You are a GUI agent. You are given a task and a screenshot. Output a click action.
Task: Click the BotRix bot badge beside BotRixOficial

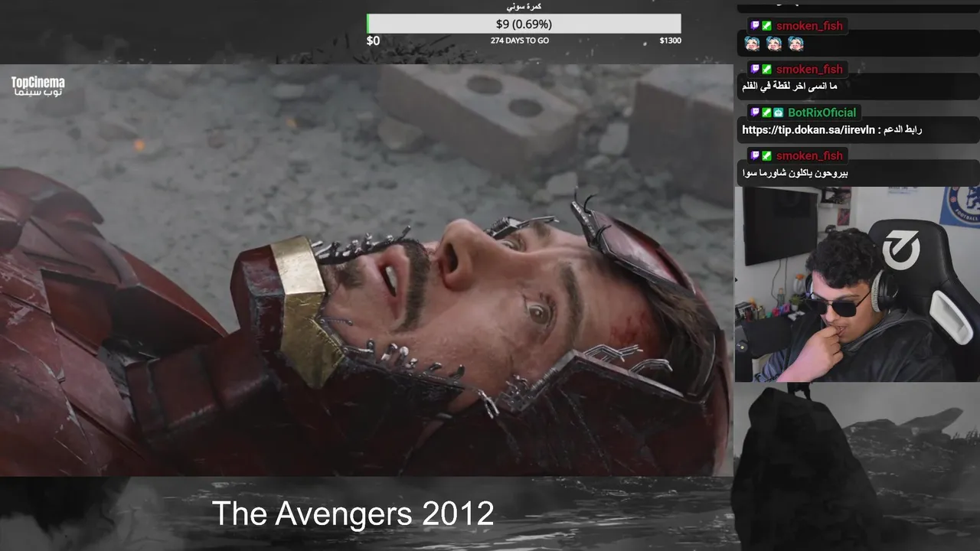779,112
